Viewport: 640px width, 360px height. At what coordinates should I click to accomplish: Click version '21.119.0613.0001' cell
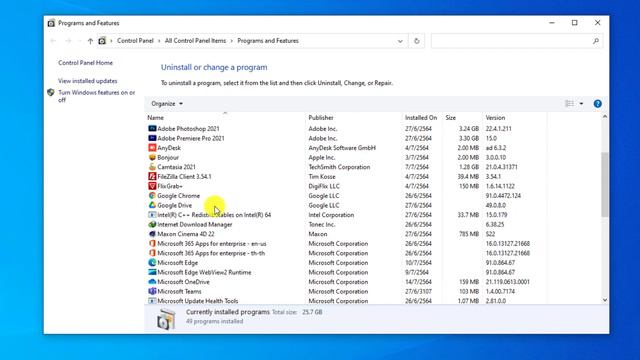[x=507, y=282]
